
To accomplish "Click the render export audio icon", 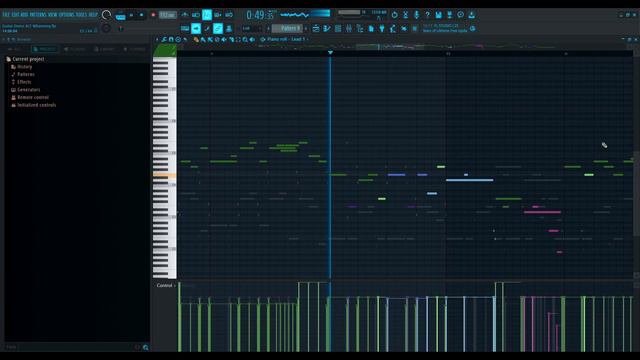I will pos(449,15).
